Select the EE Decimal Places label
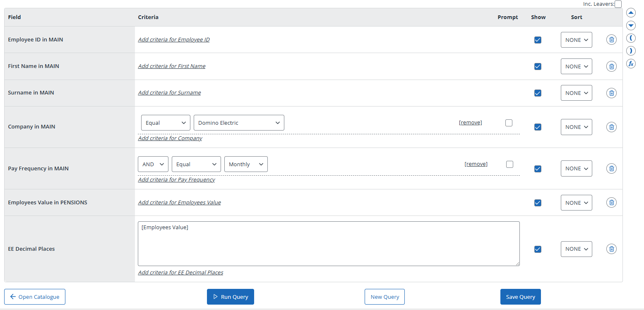 pyautogui.click(x=31, y=249)
